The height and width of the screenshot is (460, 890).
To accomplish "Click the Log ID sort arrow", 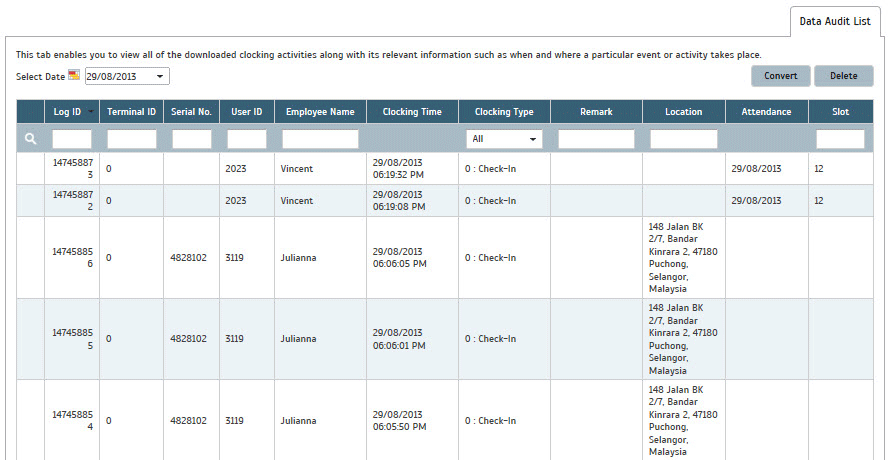I will point(92,112).
